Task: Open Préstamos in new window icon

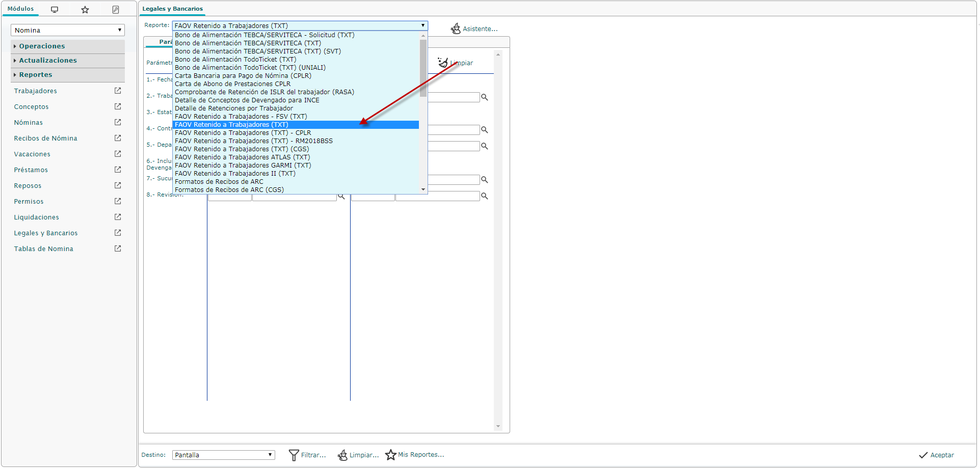Action: tap(118, 170)
